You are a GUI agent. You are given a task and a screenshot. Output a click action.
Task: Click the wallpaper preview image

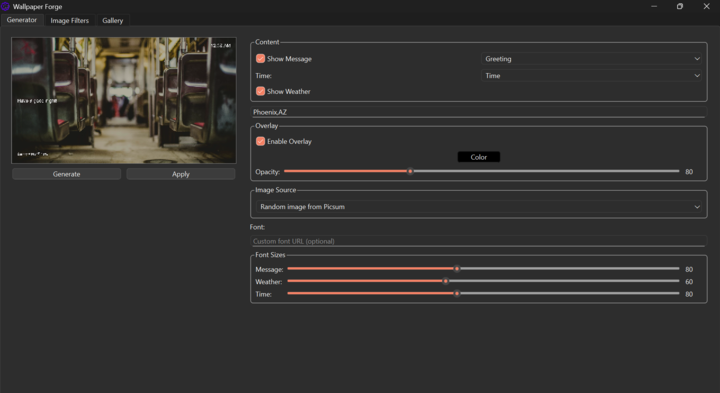point(124,100)
